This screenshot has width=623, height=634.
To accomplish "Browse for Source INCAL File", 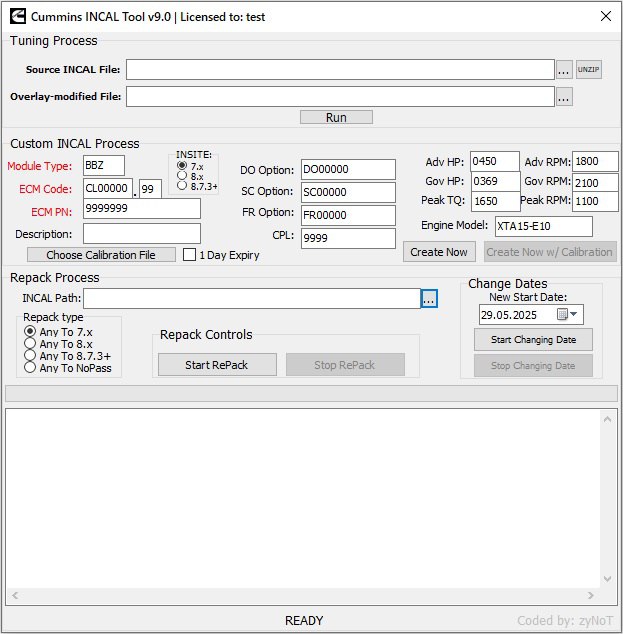I will click(x=564, y=70).
